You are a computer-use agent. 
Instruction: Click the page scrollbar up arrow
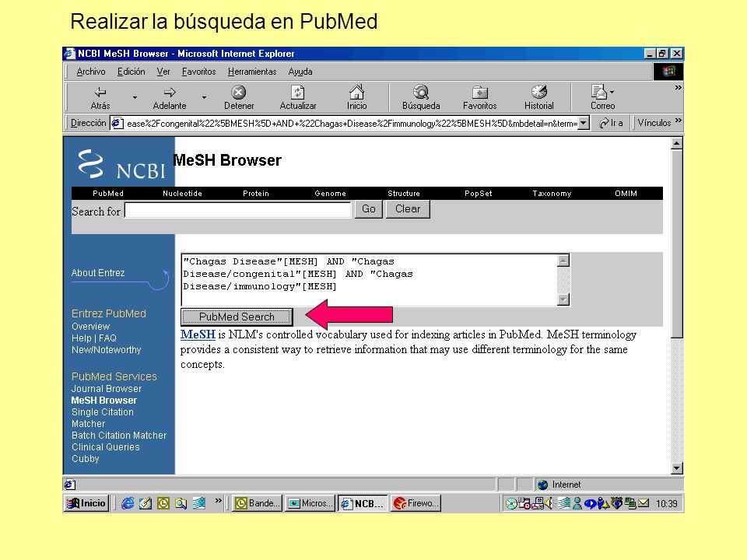coord(676,143)
